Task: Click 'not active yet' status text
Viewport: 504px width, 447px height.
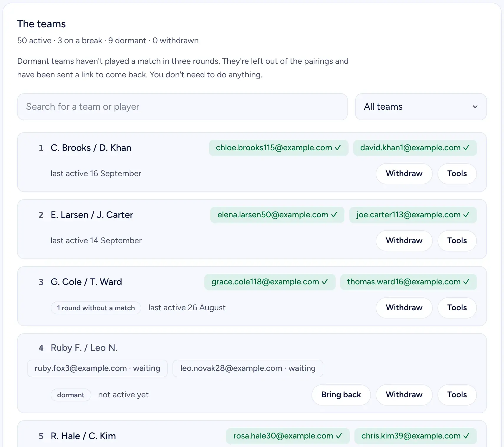Action: point(123,395)
